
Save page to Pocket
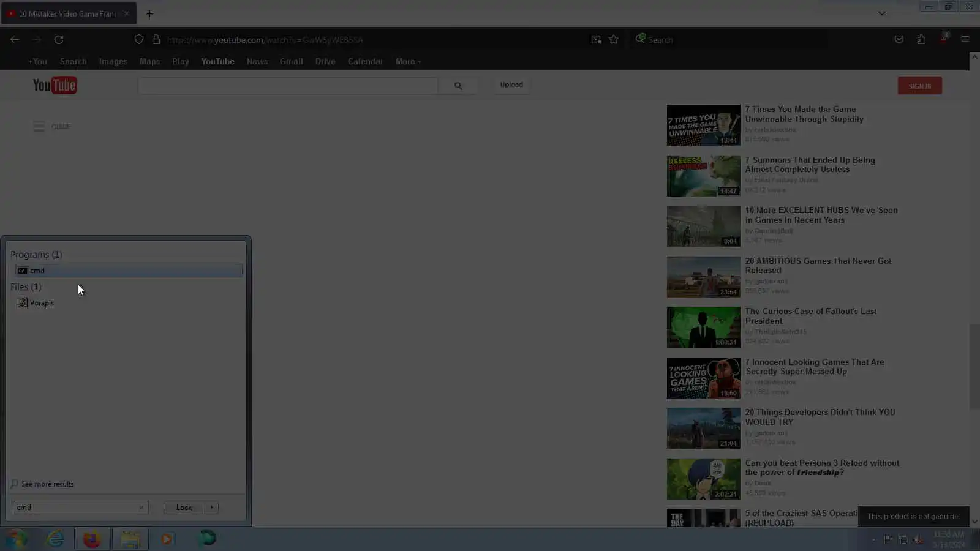899,40
